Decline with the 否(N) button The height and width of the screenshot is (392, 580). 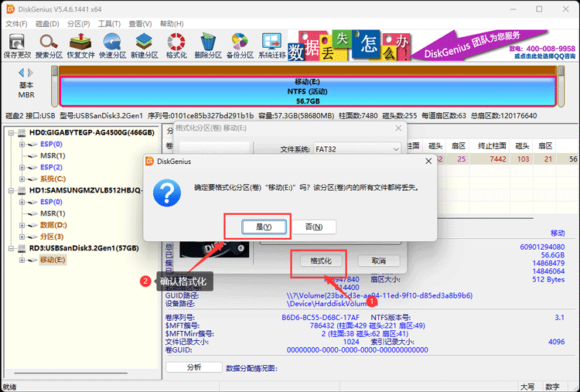click(314, 227)
